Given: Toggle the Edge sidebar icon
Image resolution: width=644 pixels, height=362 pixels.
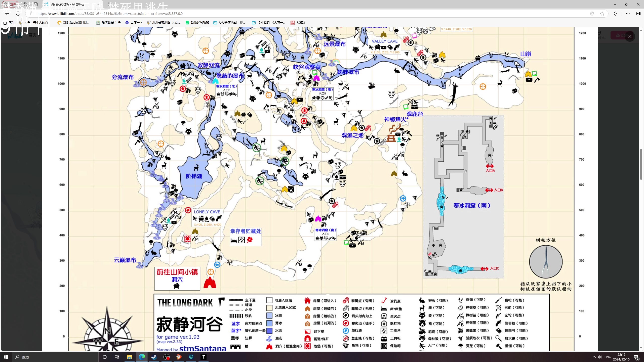Looking at the screenshot, I should coord(638,14).
